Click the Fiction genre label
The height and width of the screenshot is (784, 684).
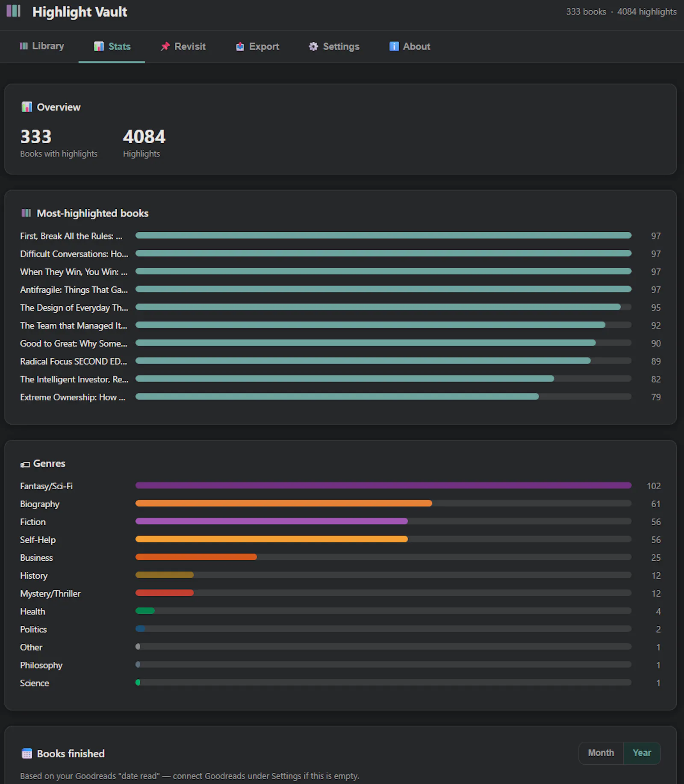[33, 522]
